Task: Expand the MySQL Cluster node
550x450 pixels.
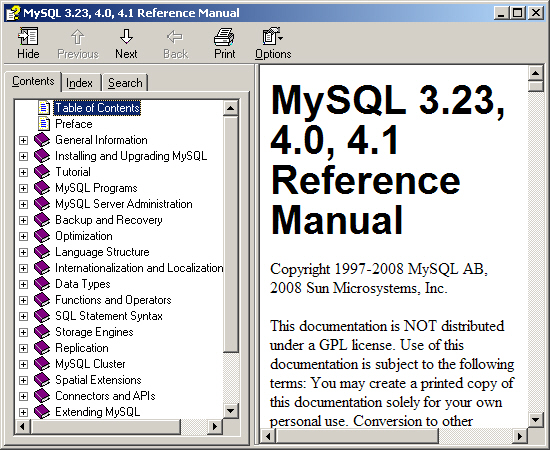Action: [x=23, y=364]
